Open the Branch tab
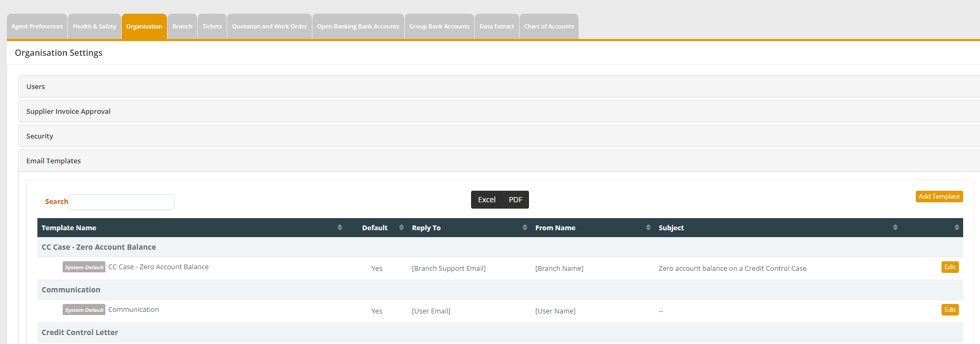 pos(182,26)
